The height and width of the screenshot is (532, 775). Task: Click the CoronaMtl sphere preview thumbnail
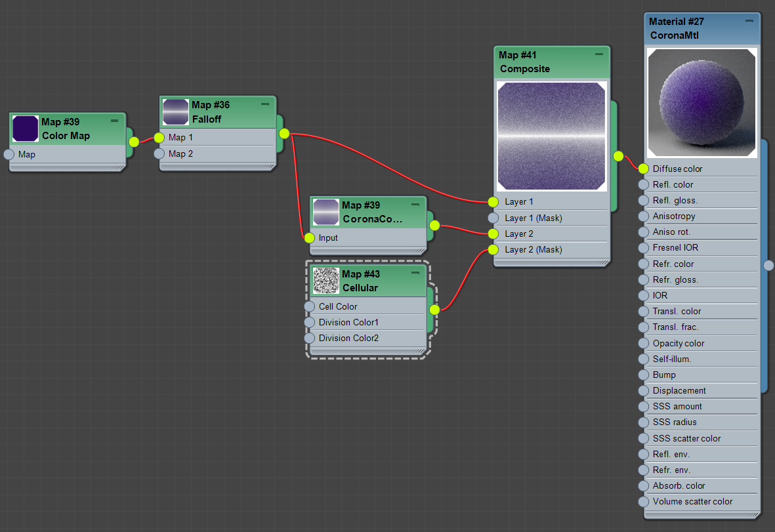point(702,103)
